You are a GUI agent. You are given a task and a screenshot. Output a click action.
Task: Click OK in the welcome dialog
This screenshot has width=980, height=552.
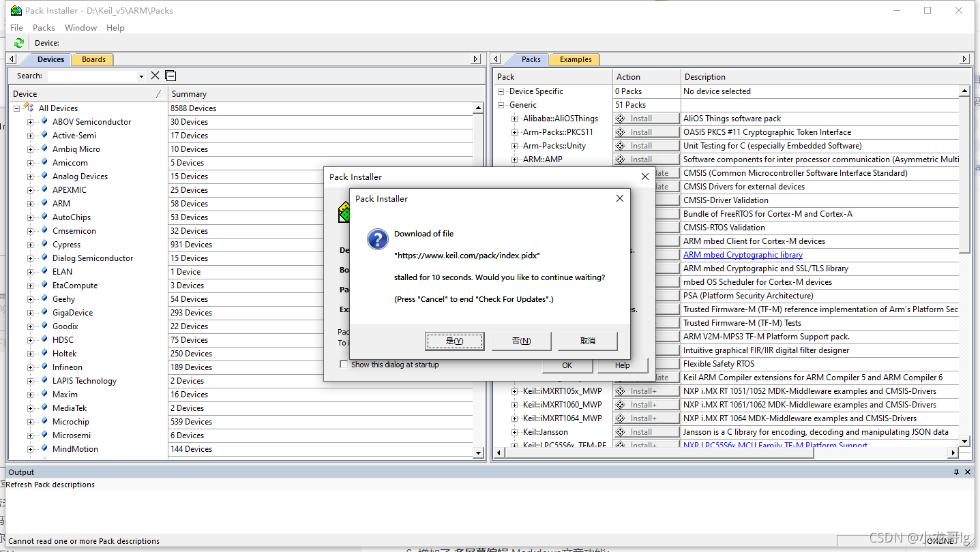click(x=567, y=365)
